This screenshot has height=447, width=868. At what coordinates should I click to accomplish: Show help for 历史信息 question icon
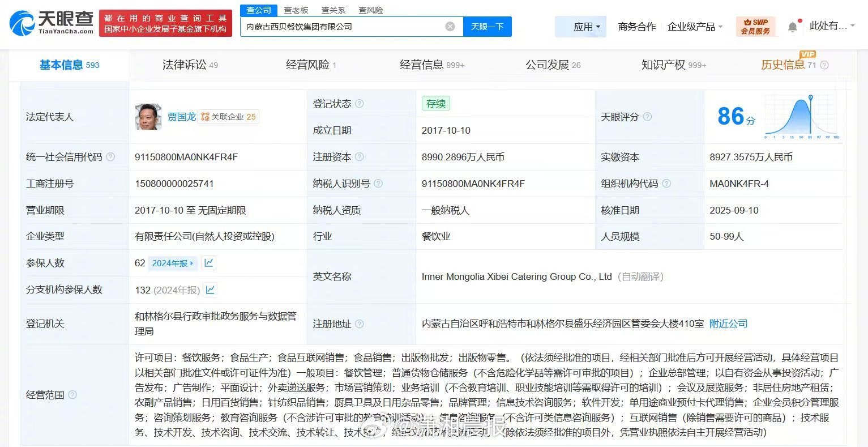click(824, 65)
